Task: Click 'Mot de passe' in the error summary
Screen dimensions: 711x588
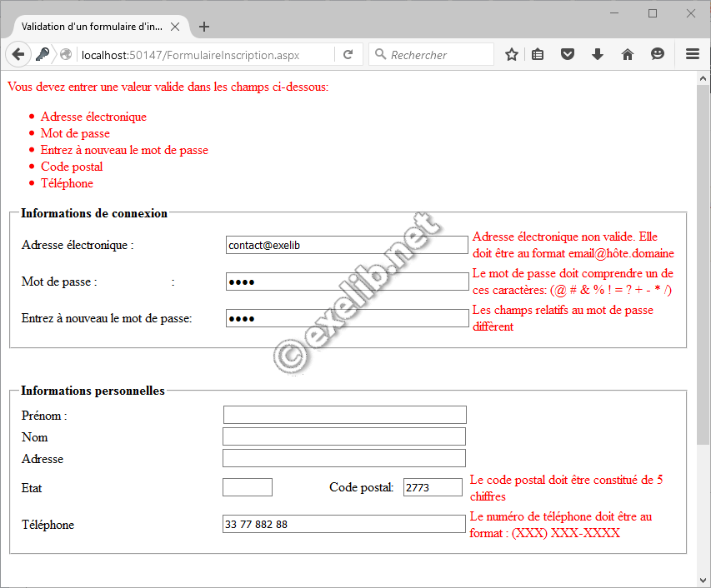Action: click(75, 133)
